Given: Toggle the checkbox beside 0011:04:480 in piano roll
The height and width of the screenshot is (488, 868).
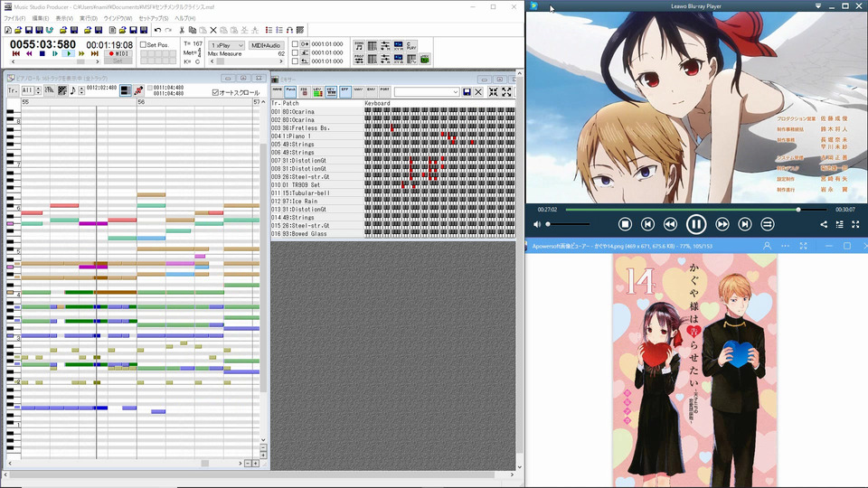Looking at the screenshot, I should [x=149, y=88].
